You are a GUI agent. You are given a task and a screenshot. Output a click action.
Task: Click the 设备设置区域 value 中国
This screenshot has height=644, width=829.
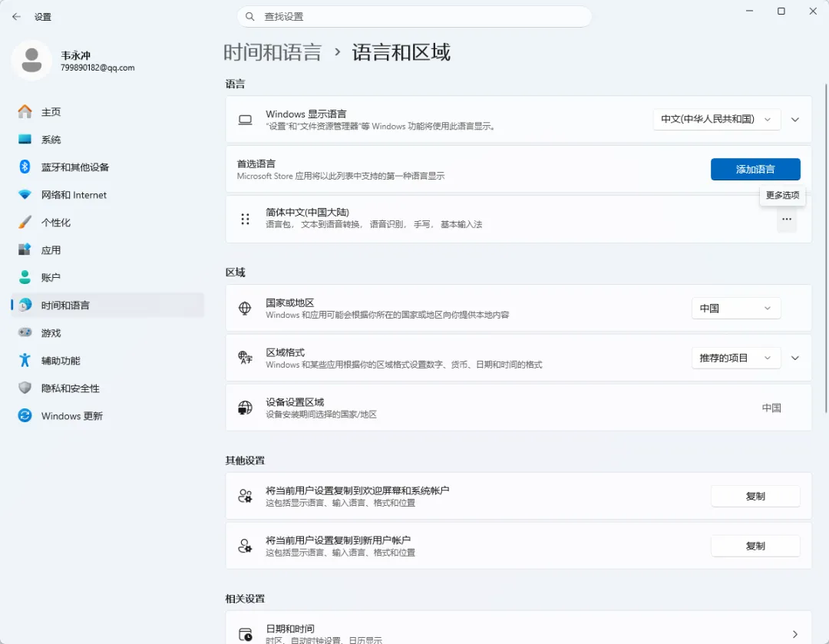pos(771,408)
